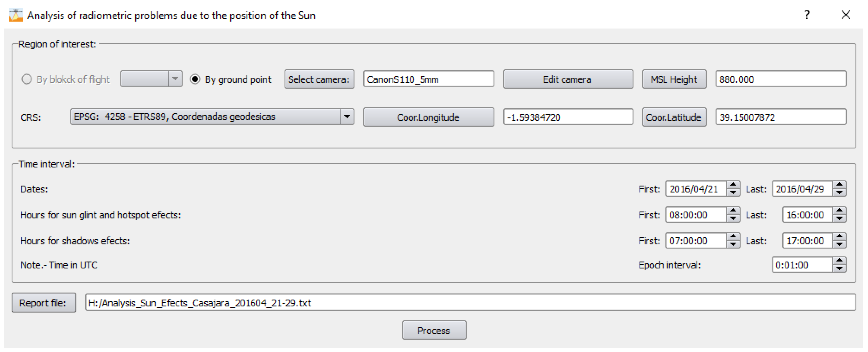Click the MSL Height button
The height and width of the screenshot is (352, 868).
674,79
